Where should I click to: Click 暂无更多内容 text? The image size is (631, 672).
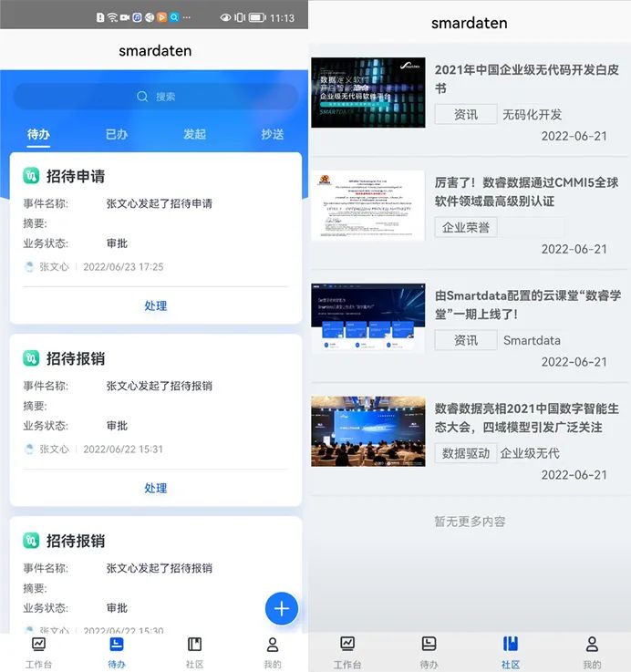pos(470,522)
